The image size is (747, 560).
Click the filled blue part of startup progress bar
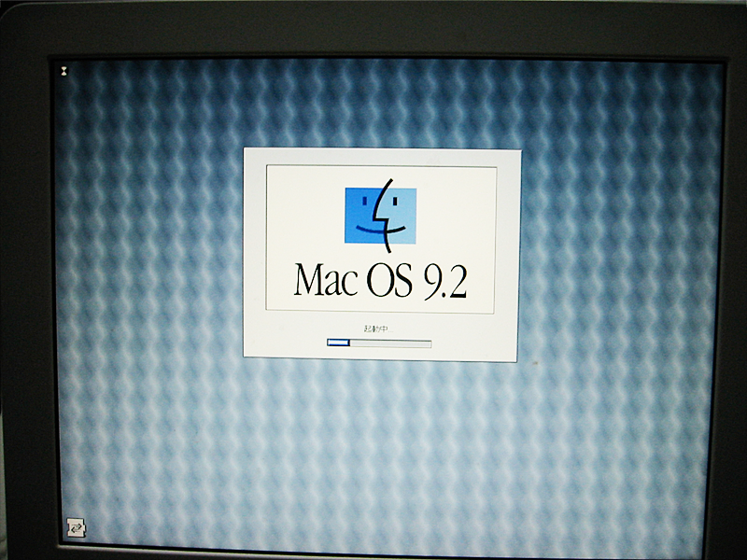[x=338, y=343]
